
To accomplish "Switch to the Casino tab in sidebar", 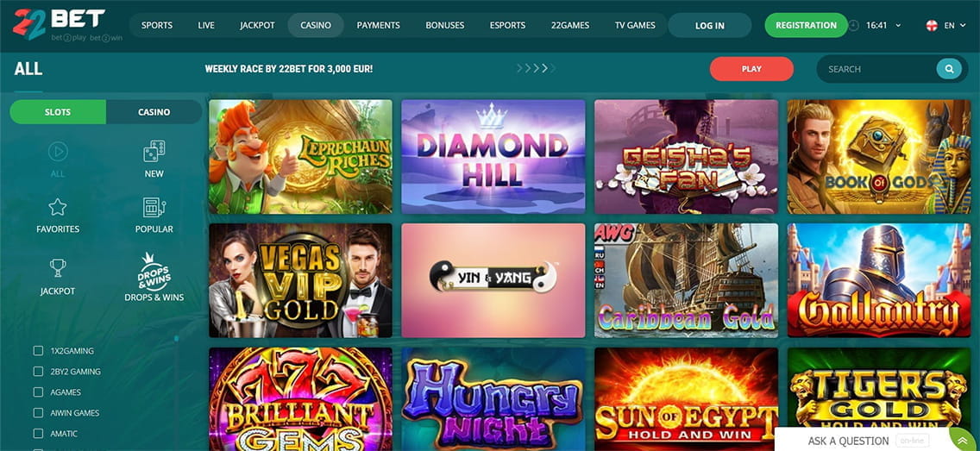I will click(x=154, y=112).
